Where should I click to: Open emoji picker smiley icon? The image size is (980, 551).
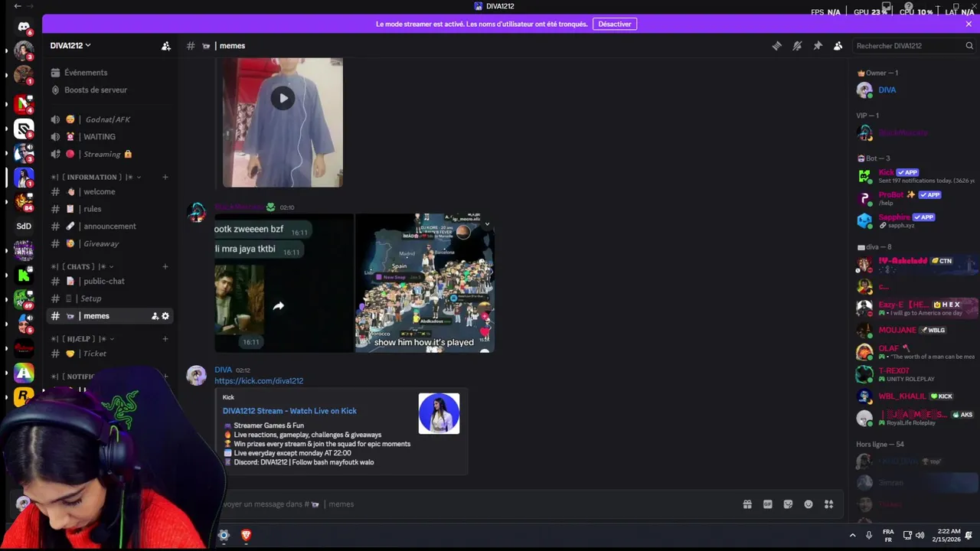(x=808, y=504)
